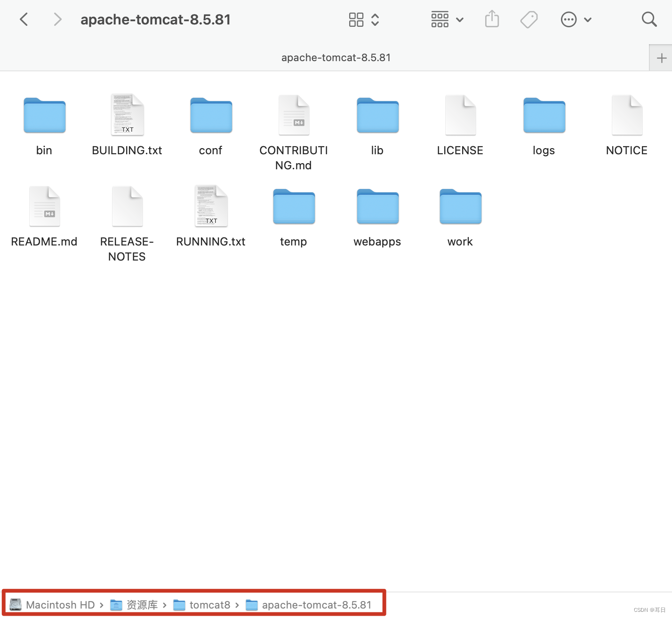
Task: Click the 'logs' name label
Action: tap(544, 150)
